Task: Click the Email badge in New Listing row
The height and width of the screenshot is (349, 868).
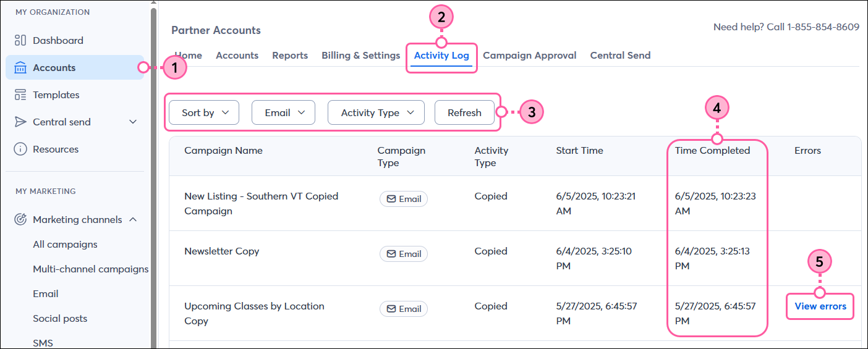Action: (404, 199)
